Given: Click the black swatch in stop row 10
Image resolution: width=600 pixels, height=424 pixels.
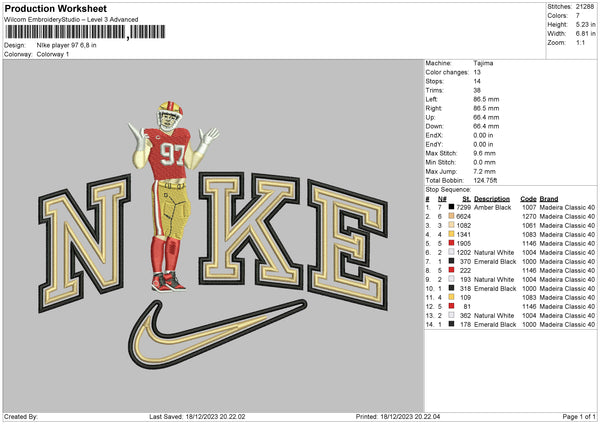Looking at the screenshot, I should (452, 288).
